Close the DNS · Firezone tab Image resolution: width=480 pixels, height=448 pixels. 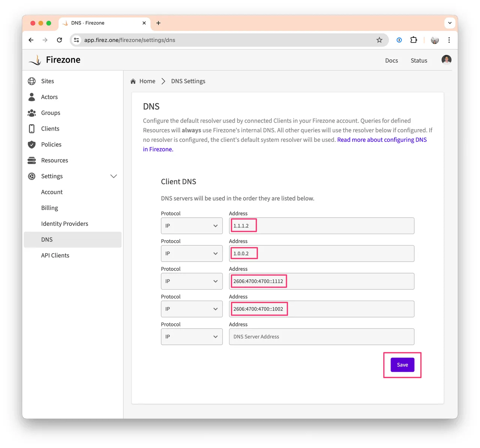[144, 23]
